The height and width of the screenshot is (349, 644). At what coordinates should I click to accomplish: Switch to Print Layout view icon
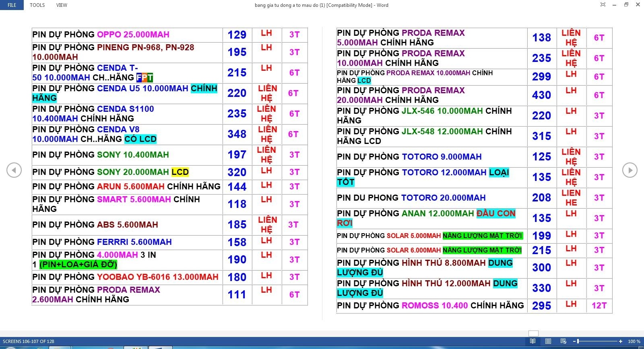pos(548,341)
